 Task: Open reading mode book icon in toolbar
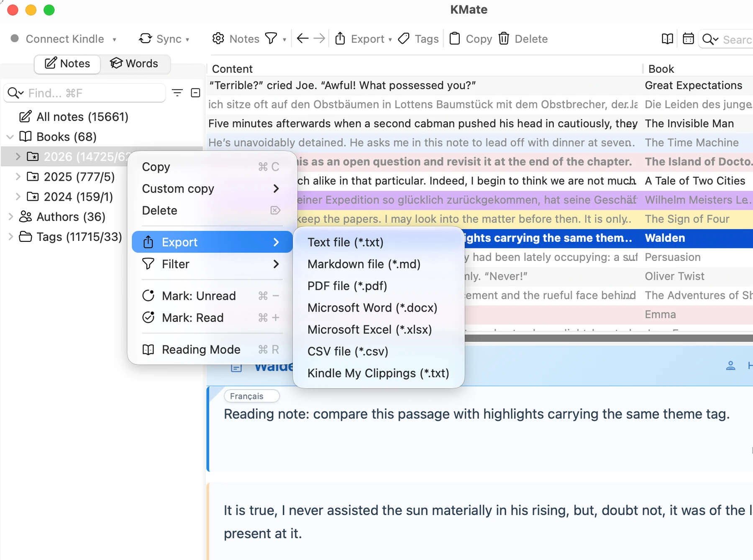click(x=668, y=39)
